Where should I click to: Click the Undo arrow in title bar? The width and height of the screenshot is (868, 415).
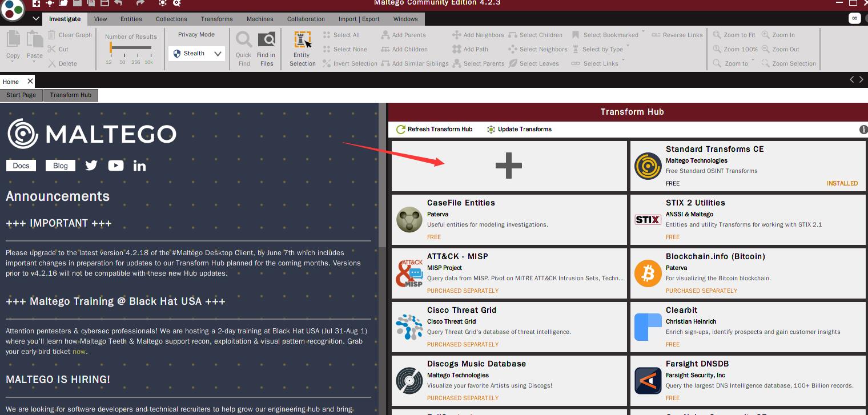(x=118, y=3)
